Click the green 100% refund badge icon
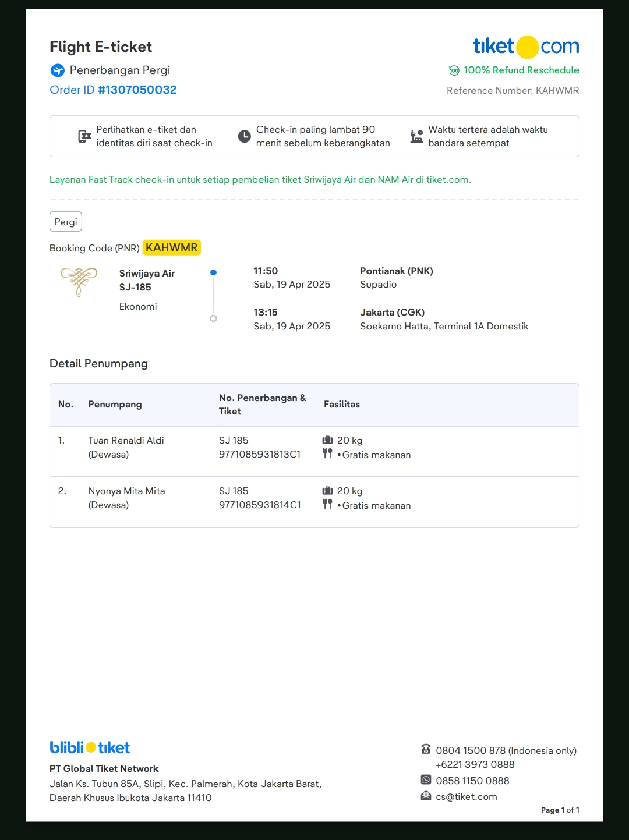 pos(454,70)
